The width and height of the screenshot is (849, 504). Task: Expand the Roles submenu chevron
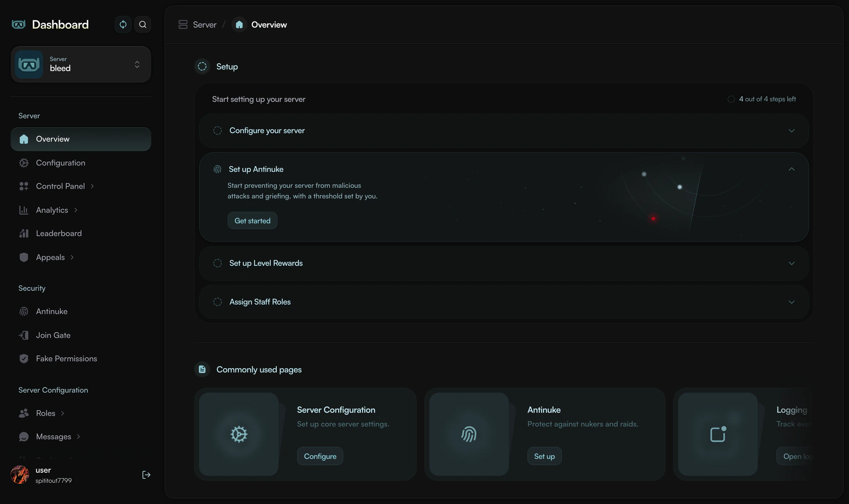point(62,413)
